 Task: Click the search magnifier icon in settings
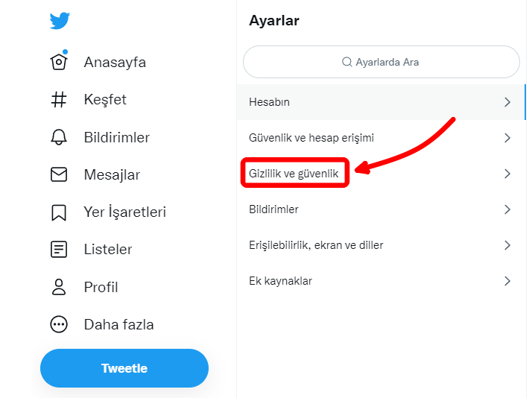(346, 62)
